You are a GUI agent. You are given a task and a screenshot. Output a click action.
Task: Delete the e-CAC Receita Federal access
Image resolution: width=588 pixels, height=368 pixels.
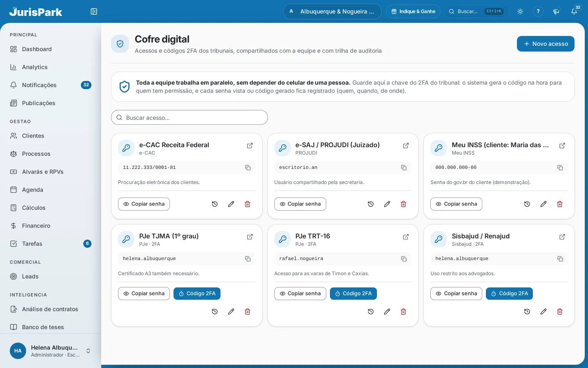[x=247, y=204]
